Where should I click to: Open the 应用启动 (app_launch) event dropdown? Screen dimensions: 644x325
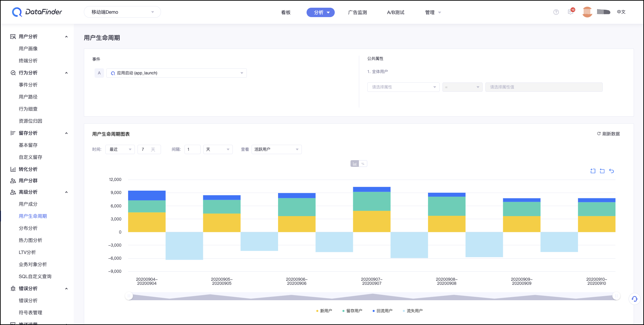tap(177, 73)
